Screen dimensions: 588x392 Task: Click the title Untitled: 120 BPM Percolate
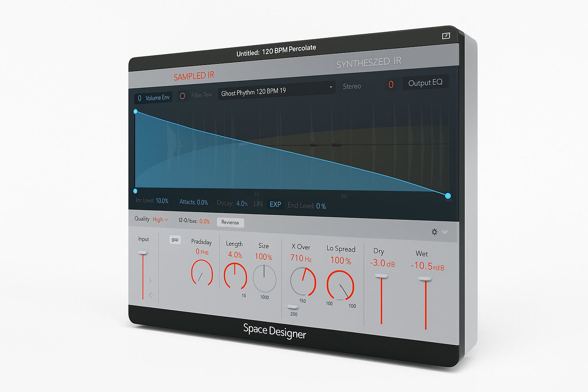point(276,50)
